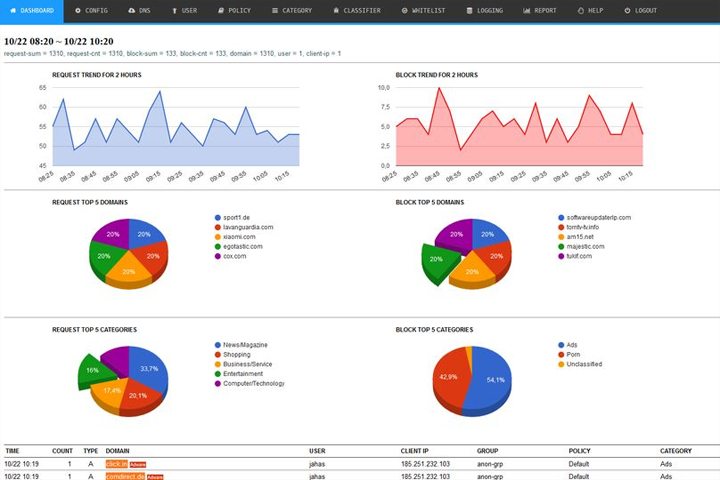Image resolution: width=720 pixels, height=480 pixels.
Task: Go to the Classifier page
Action: click(x=357, y=11)
